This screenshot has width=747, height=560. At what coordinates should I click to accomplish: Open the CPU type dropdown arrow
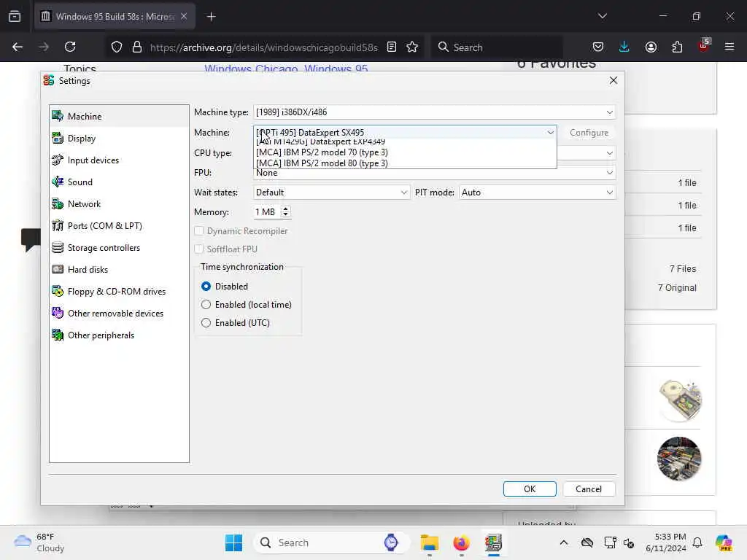[x=609, y=153]
